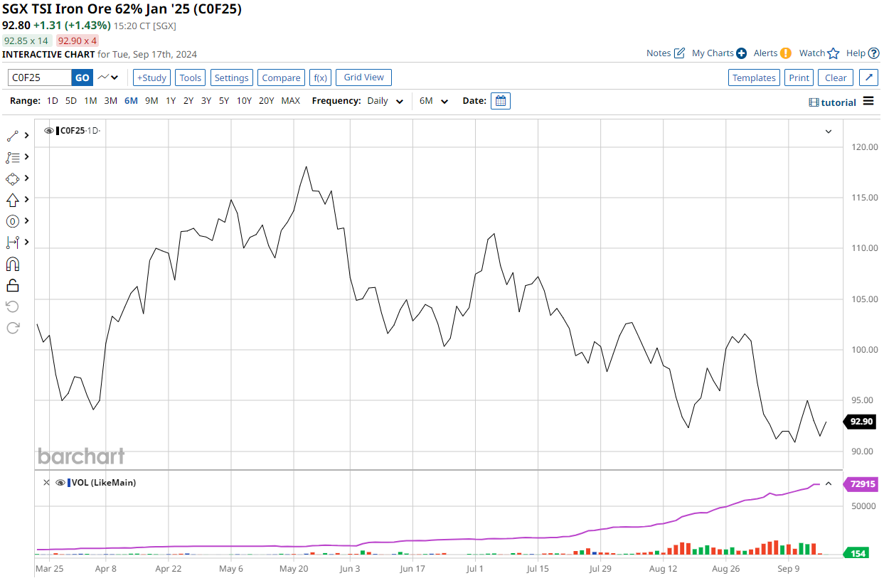884x588 pixels.
Task: Expand the measure tool options chevron
Action: (x=27, y=242)
